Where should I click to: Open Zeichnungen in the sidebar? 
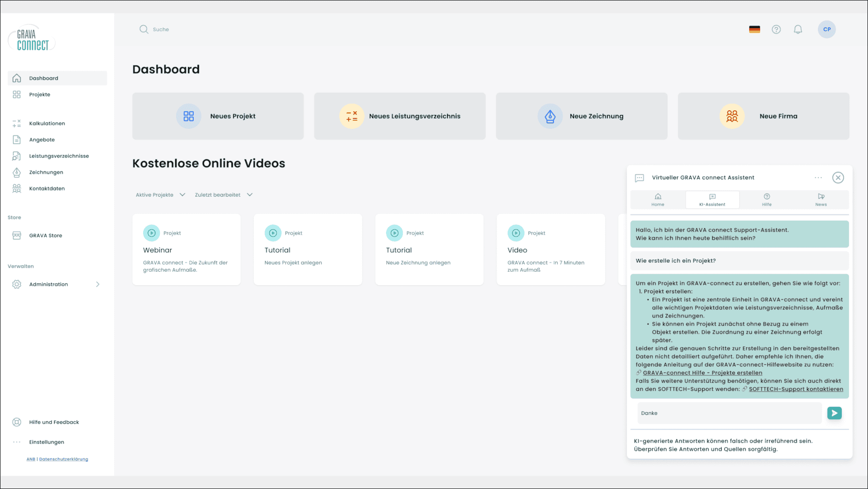click(46, 172)
